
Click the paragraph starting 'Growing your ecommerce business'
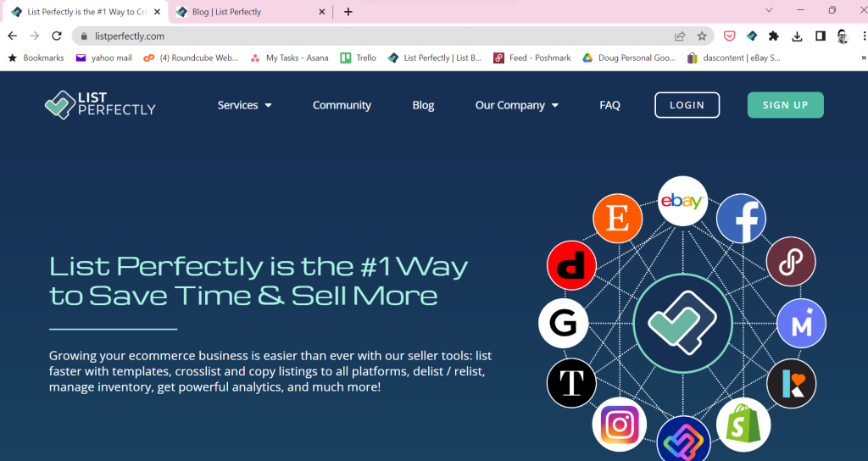[x=270, y=371]
